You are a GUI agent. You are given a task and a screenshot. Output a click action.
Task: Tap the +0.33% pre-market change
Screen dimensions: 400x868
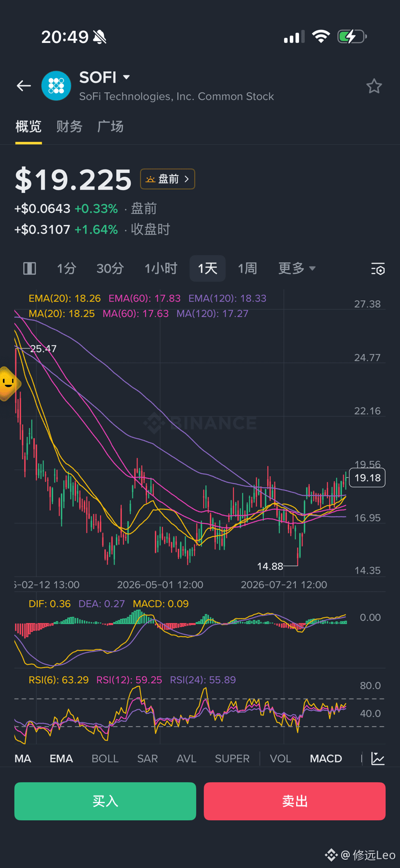point(96,209)
